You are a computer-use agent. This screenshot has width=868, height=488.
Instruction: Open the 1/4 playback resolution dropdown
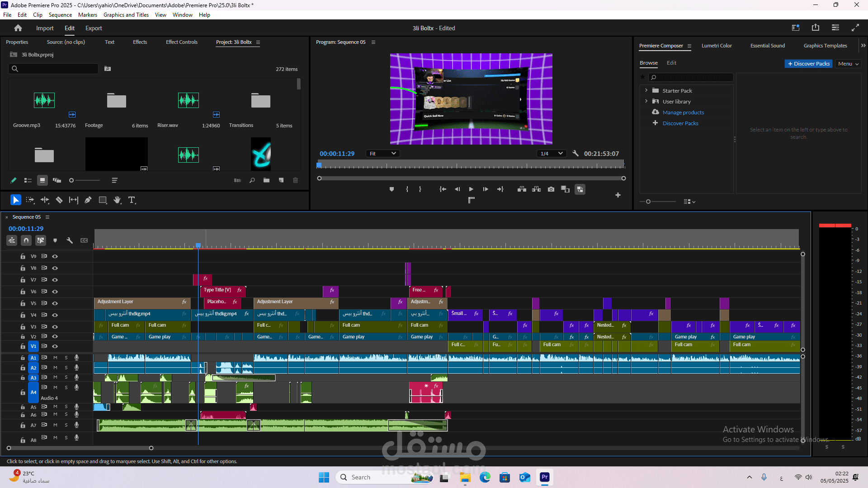coord(552,154)
